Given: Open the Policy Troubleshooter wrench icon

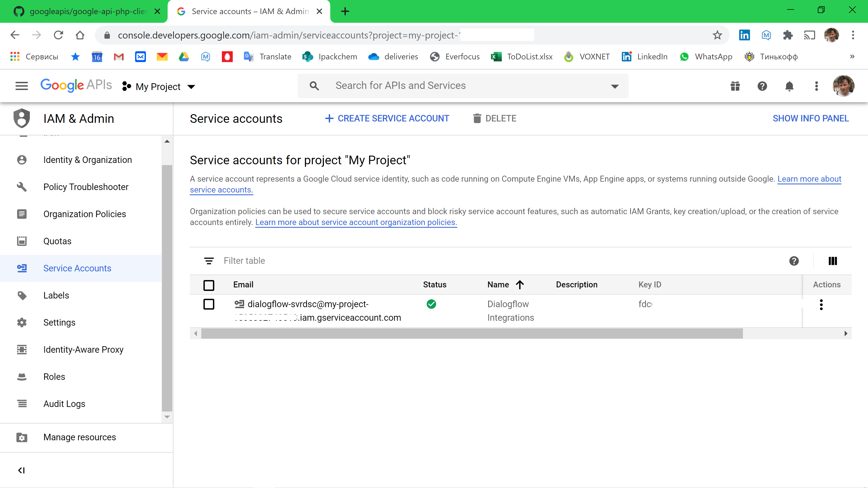Looking at the screenshot, I should pyautogui.click(x=22, y=187).
